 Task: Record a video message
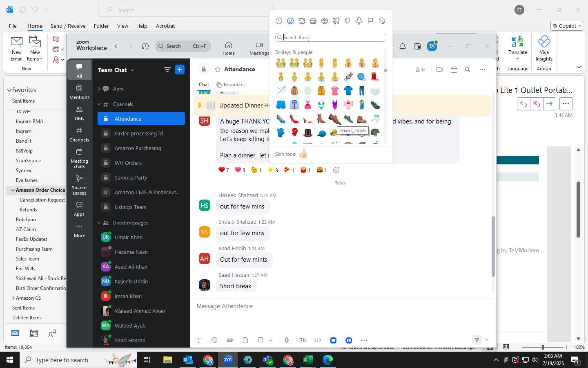click(302, 340)
